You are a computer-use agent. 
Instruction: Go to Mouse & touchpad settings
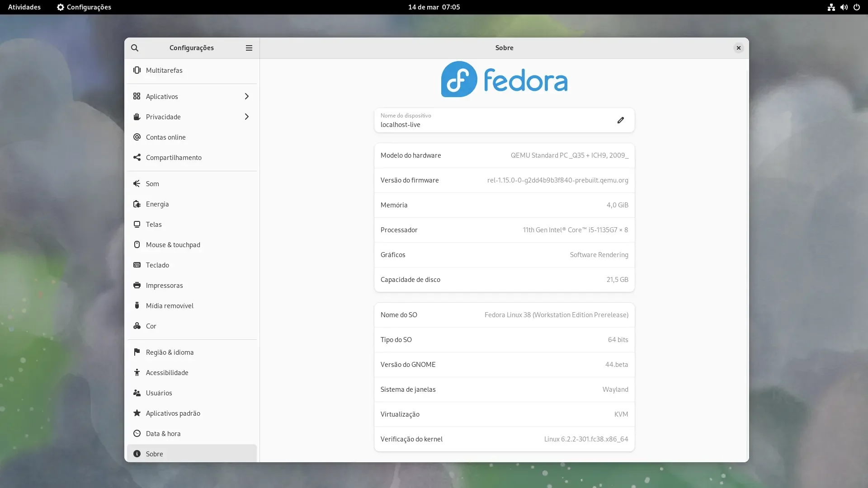coord(192,244)
